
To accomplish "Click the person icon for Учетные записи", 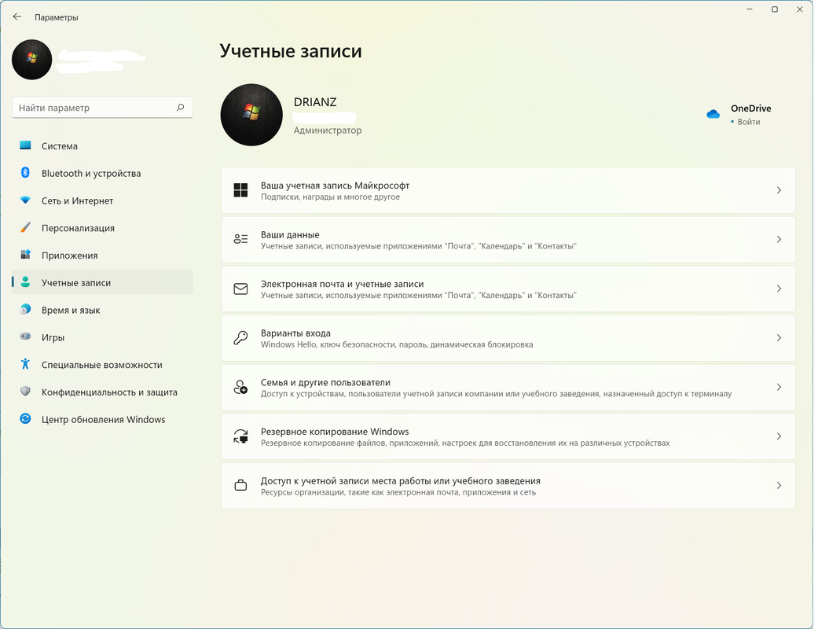I will pos(25,282).
